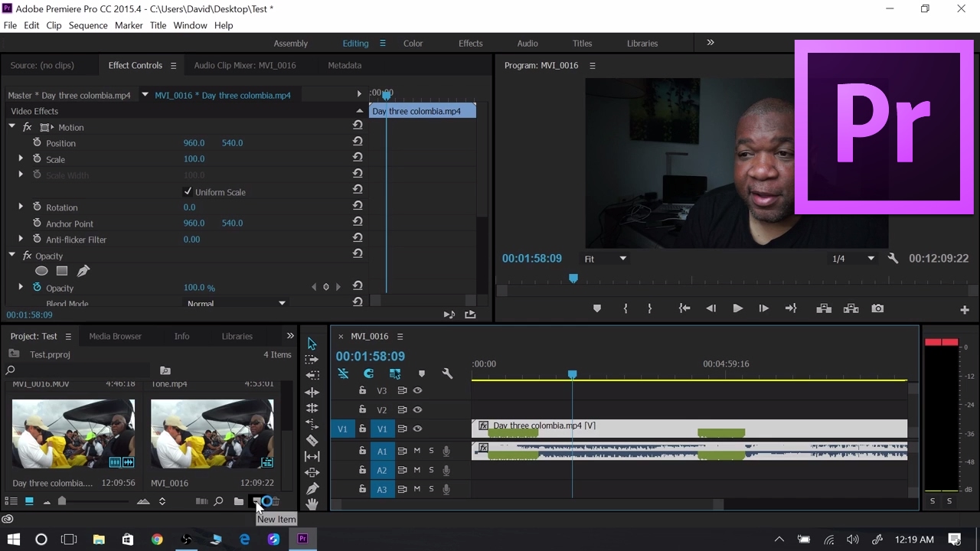Viewport: 980px width, 551px height.
Task: Select the Slide tool
Action: (312, 472)
